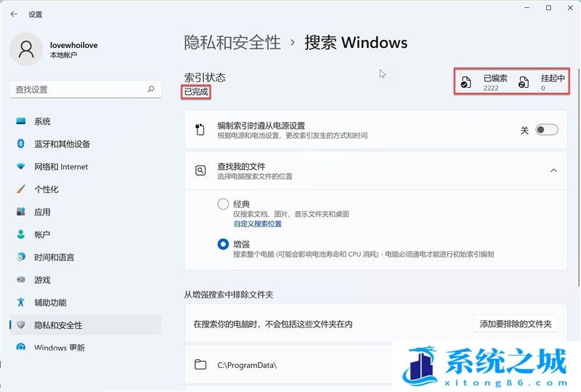Select the 增强 radio option
This screenshot has height=392, width=581.
pos(223,244)
